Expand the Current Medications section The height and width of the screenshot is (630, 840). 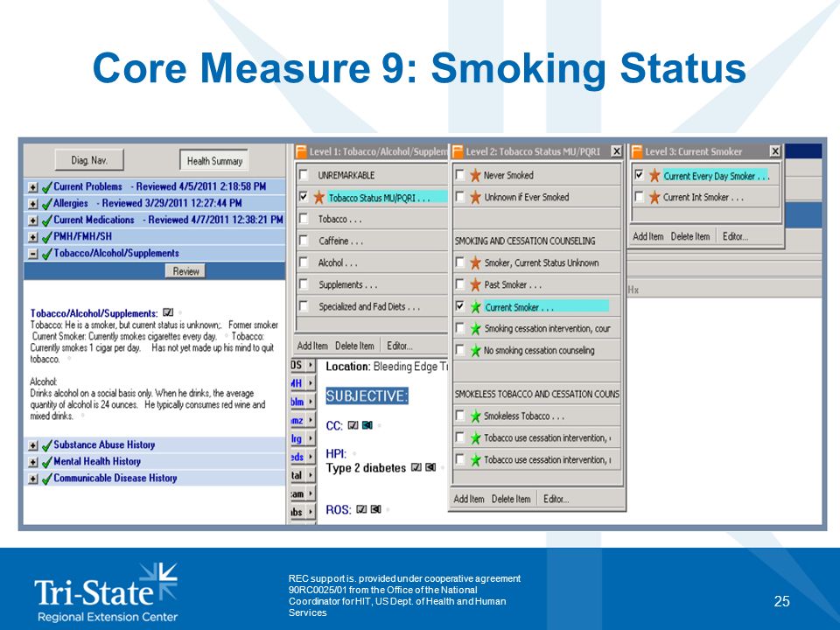[33, 220]
